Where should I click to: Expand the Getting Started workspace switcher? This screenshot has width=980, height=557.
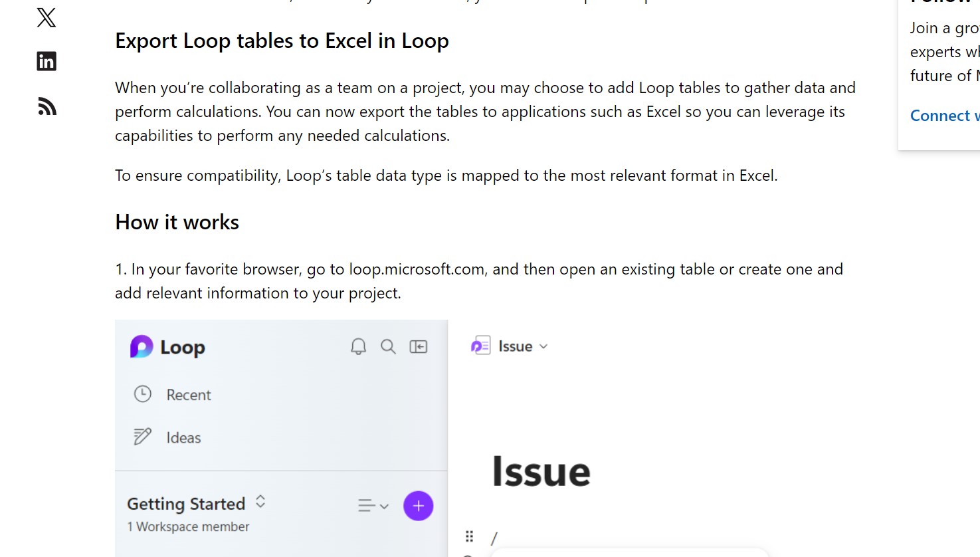tap(260, 503)
